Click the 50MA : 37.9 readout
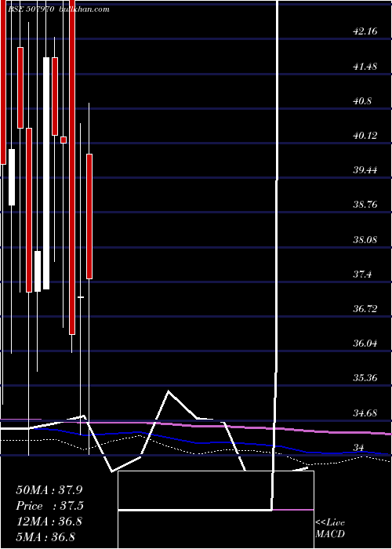 coord(49,490)
